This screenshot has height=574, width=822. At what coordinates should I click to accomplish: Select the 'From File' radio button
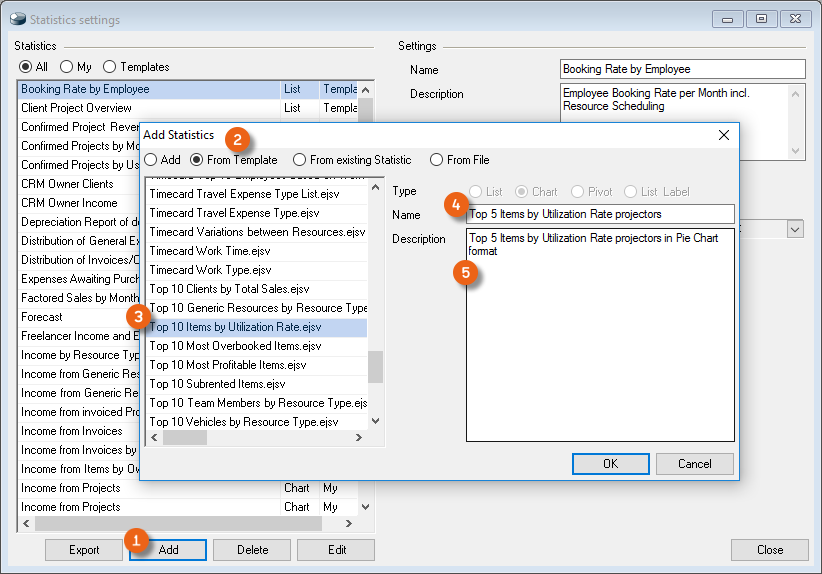pos(437,160)
